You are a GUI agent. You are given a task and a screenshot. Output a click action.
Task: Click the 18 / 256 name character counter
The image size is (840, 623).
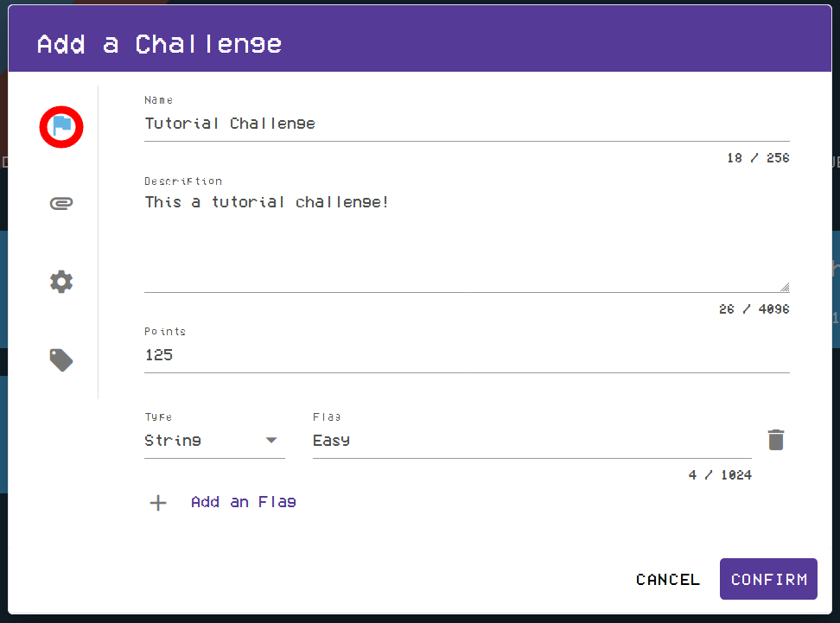[758, 158]
